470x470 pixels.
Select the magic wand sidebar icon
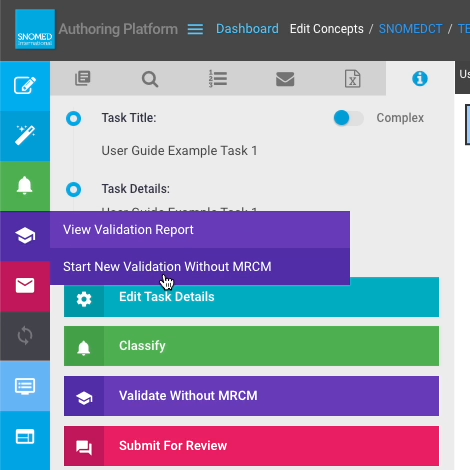[x=25, y=136]
